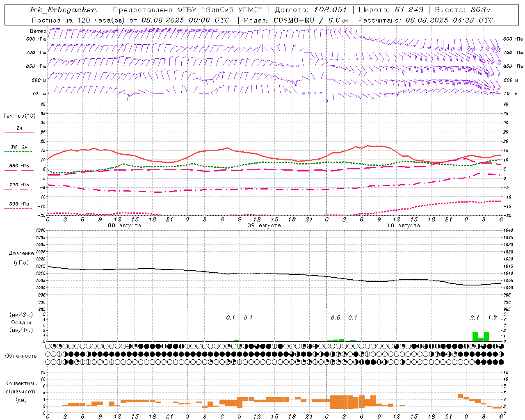Click the 08 августа date label
The image size is (525, 420).
(x=125, y=226)
